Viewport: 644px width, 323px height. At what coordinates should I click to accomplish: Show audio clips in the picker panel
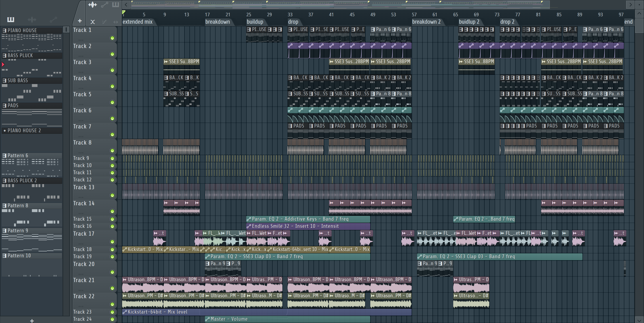click(32, 19)
